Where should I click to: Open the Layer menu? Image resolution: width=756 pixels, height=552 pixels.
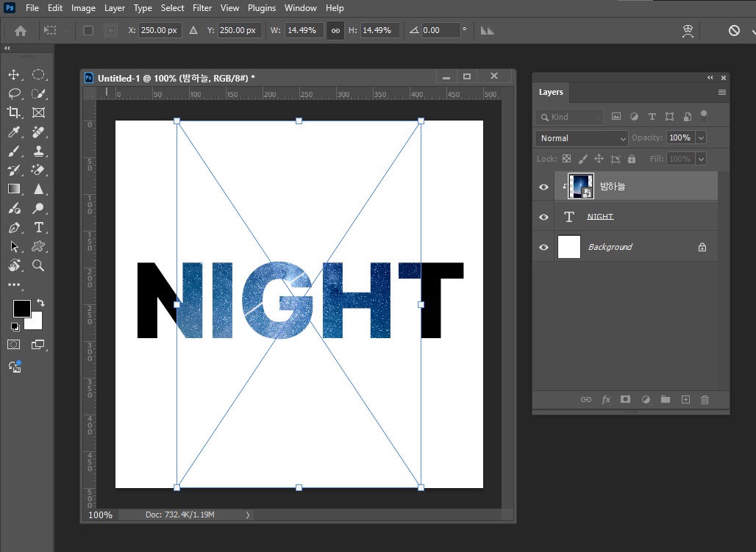pyautogui.click(x=115, y=8)
